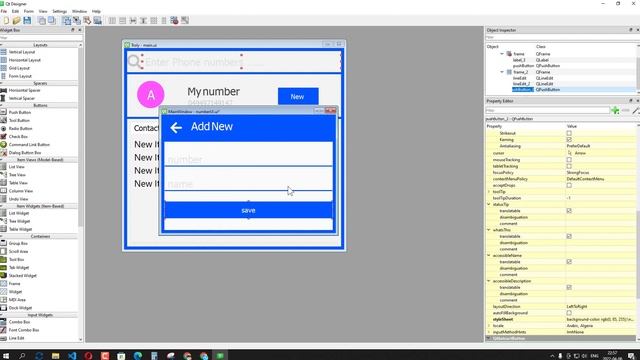
Task: Click the pink A avatar circle
Action: pos(151,95)
